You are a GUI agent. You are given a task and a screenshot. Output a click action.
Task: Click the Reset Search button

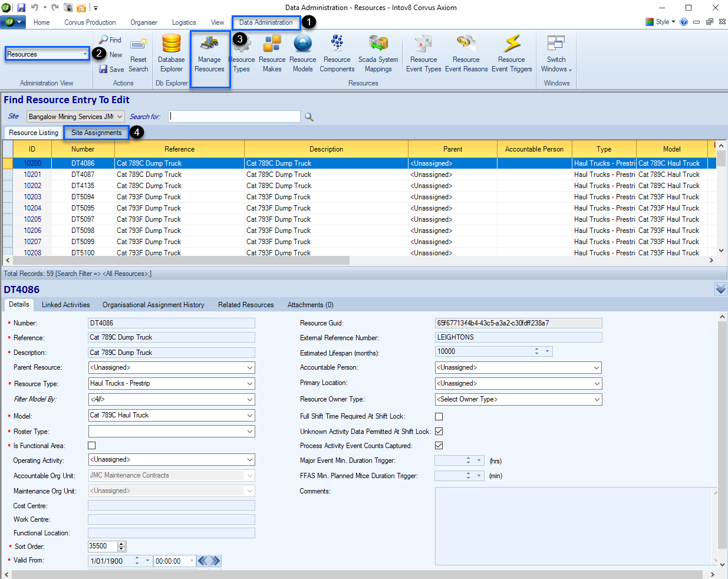pos(139,59)
